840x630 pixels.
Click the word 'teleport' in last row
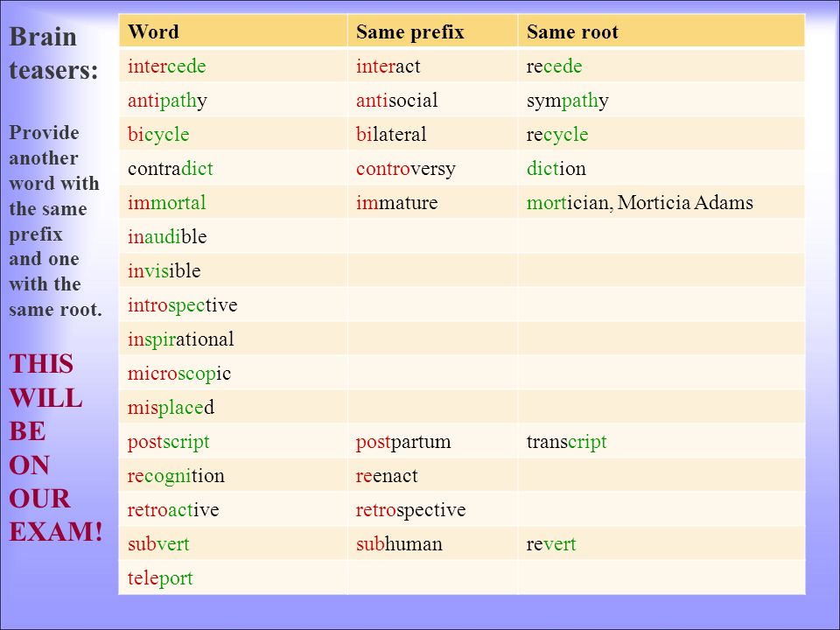tap(160, 578)
